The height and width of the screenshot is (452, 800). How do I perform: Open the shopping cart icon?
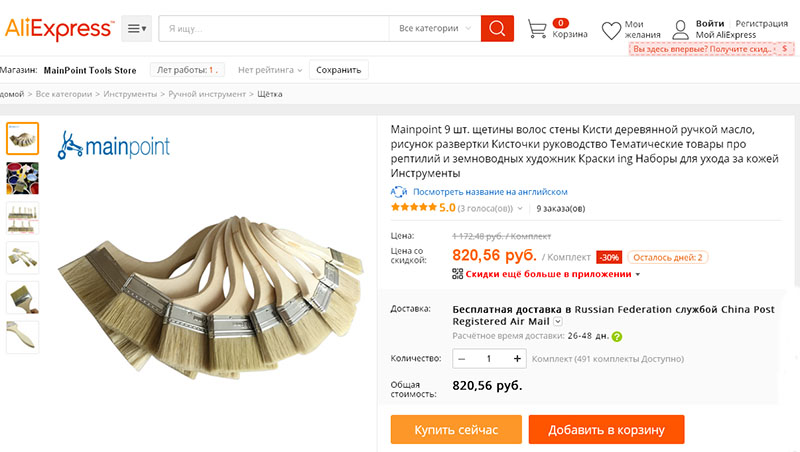pos(538,29)
